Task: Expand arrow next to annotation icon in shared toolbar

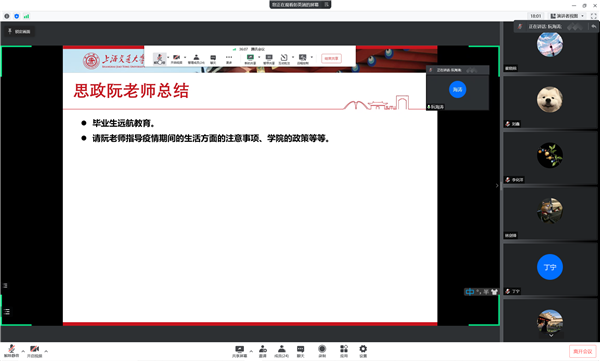Action: tap(293, 57)
